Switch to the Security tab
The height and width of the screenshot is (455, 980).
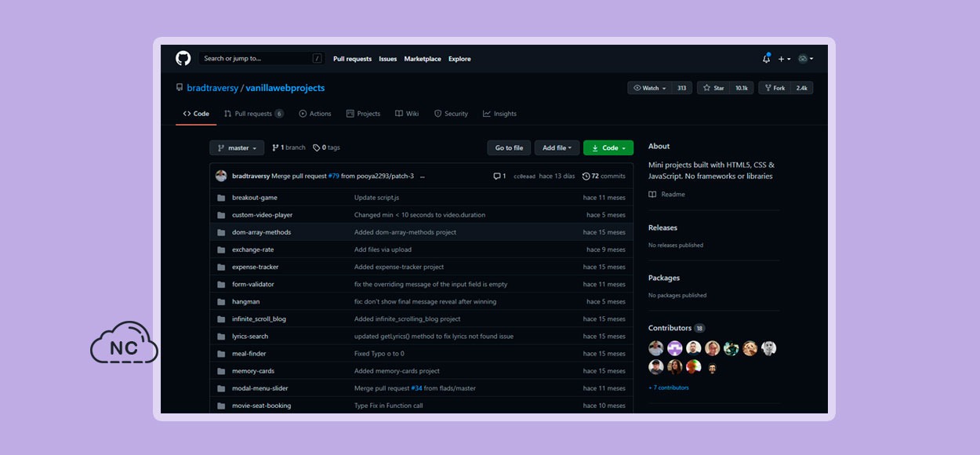[451, 114]
